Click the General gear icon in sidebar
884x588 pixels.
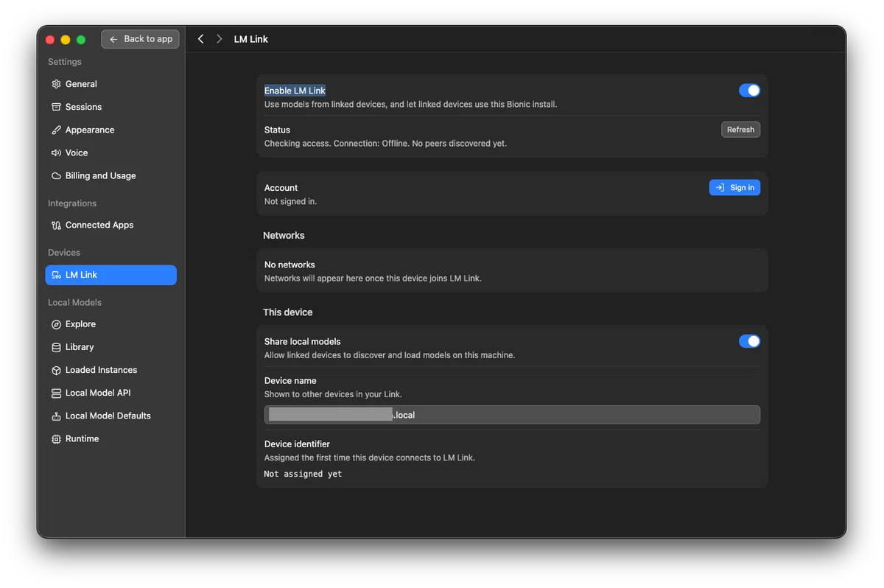point(56,84)
